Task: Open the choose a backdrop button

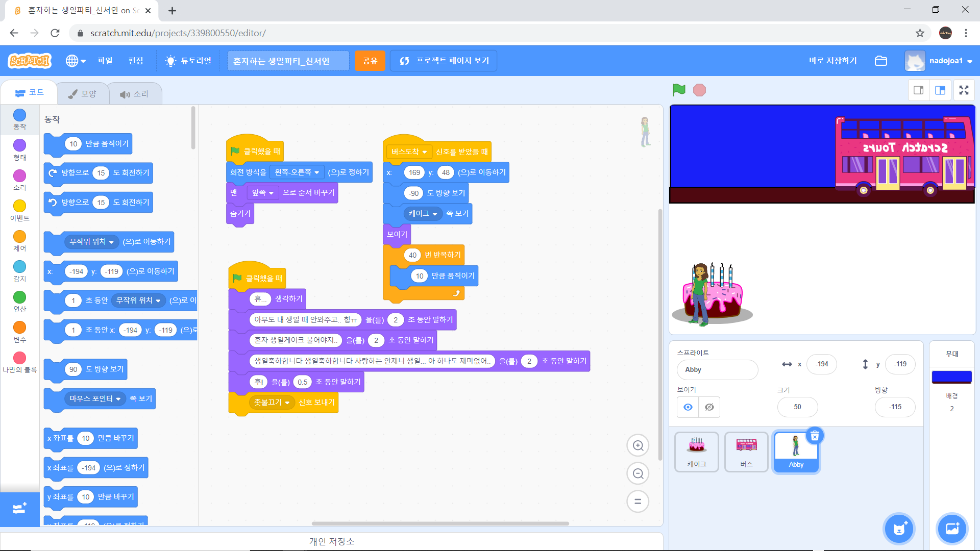Action: [x=952, y=529]
